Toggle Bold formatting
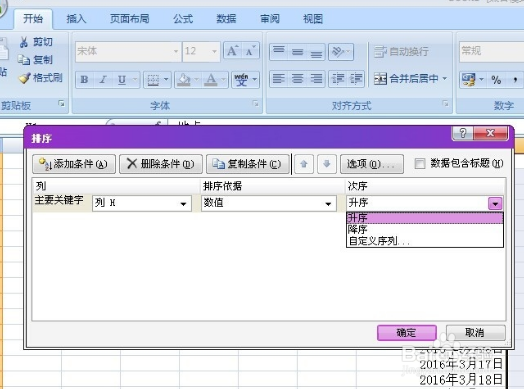 [x=85, y=80]
